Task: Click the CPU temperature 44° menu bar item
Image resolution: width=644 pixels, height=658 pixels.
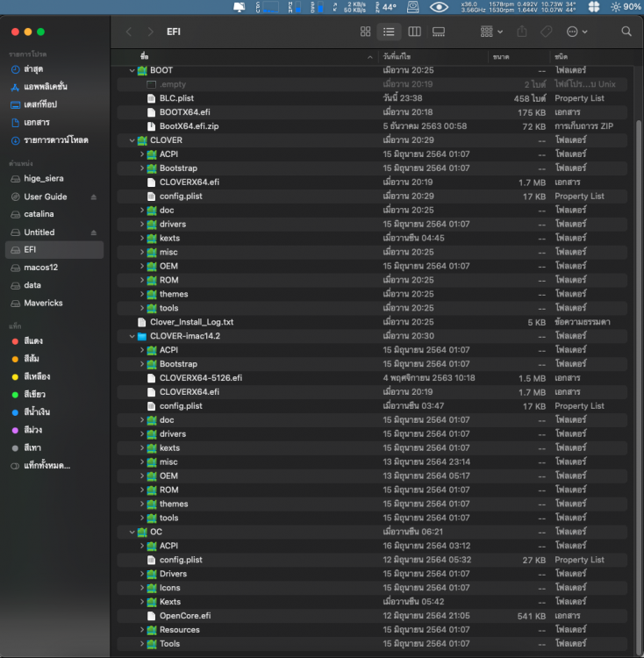Action: pos(386,7)
